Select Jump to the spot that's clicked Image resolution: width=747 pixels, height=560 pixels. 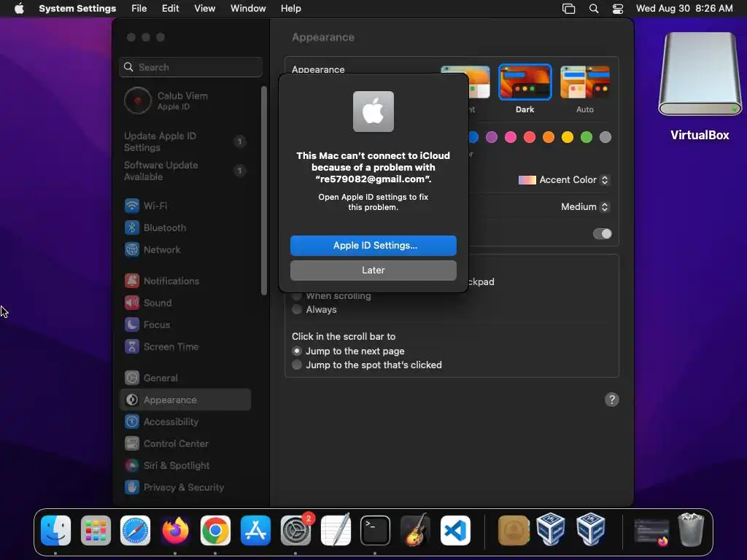[297, 365]
